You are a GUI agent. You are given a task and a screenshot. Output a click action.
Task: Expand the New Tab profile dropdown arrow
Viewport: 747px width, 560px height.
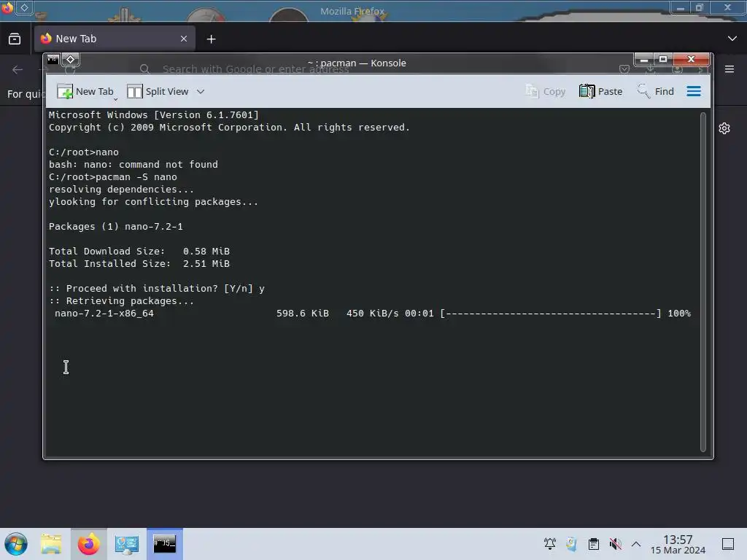(115, 99)
